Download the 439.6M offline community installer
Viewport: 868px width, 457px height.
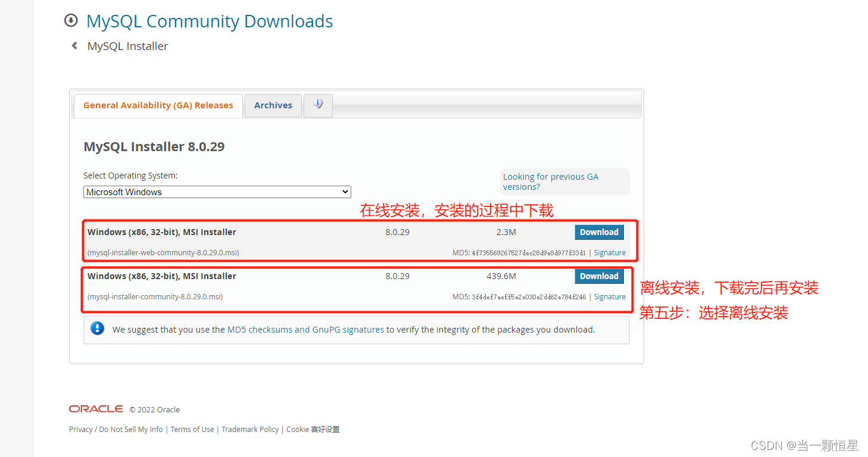point(599,276)
